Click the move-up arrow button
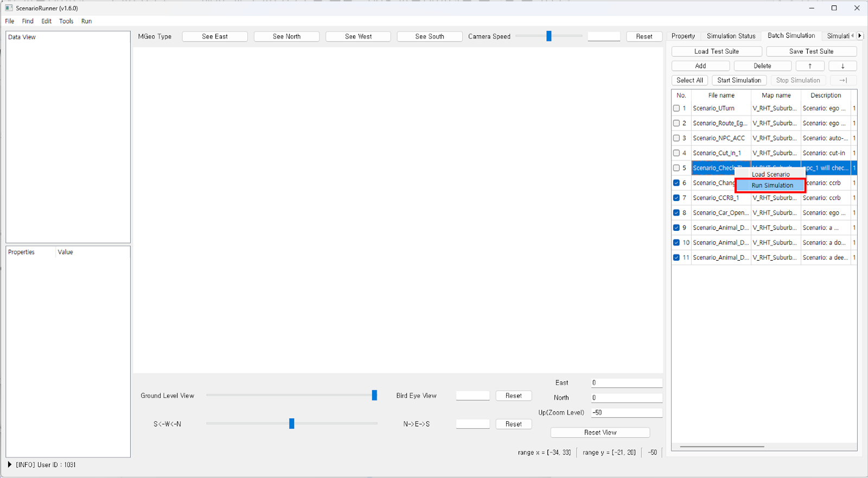The height and width of the screenshot is (478, 868). [809, 66]
